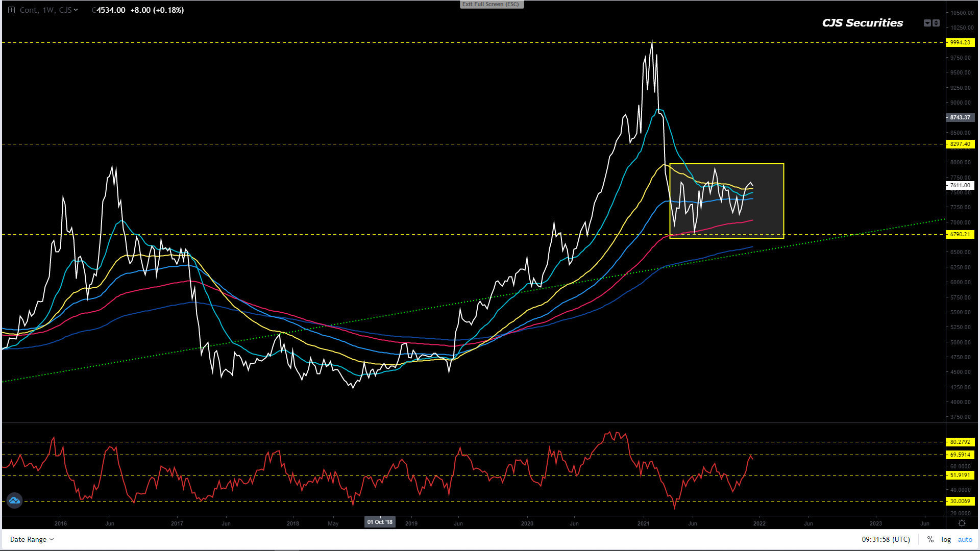This screenshot has width=980, height=551.
Task: Click the 30.0069 RSI level label
Action: point(960,502)
